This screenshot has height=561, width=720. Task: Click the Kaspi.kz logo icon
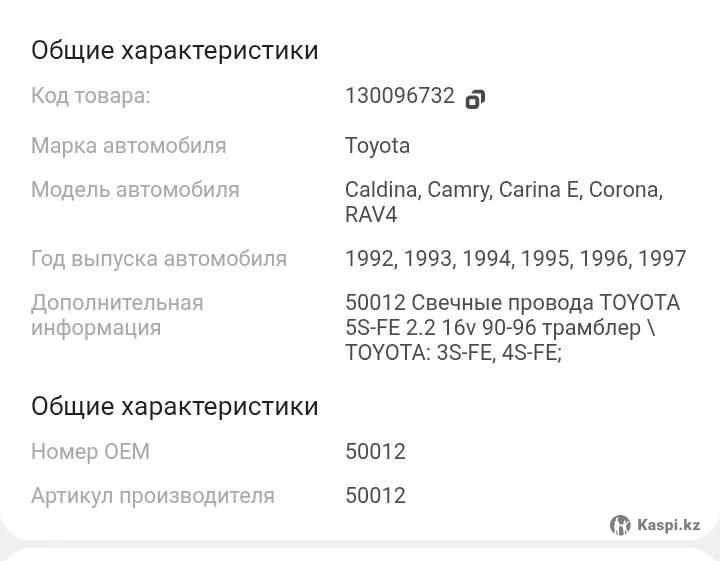coord(620,525)
